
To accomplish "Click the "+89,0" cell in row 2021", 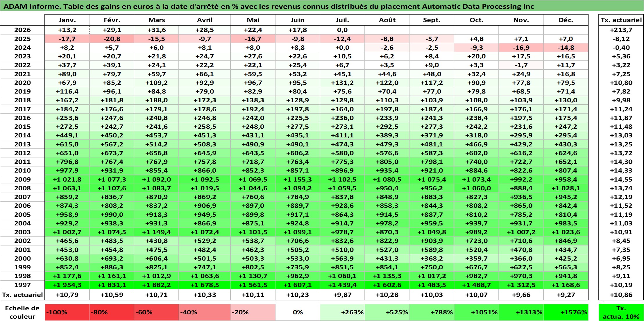I will click(67, 74).
